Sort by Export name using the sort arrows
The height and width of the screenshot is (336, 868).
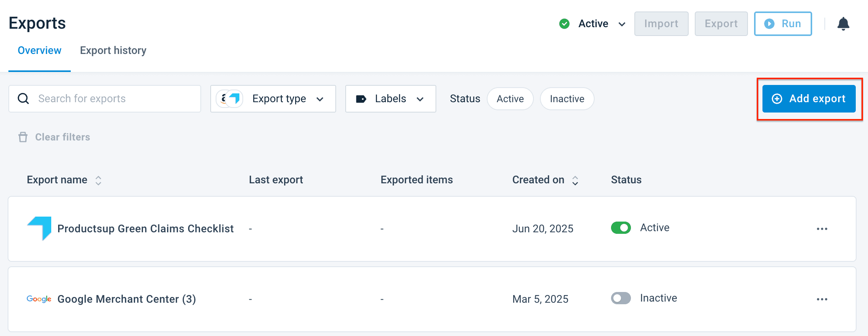click(98, 180)
